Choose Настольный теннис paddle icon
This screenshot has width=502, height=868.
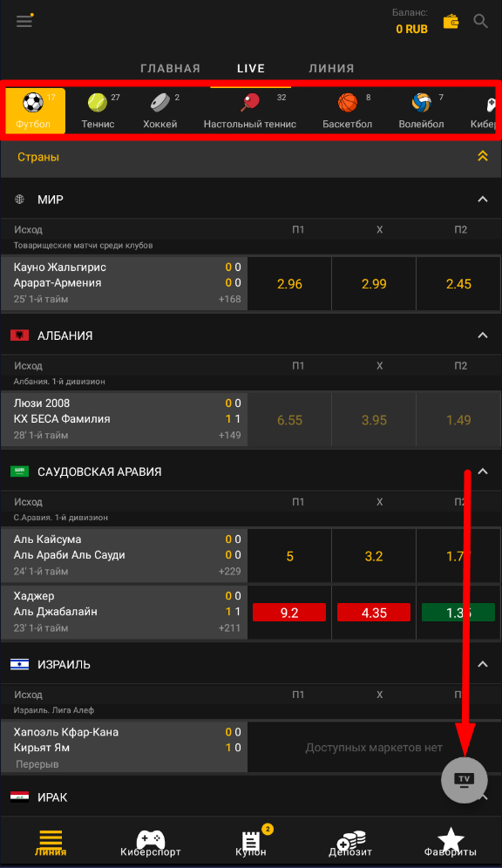(x=250, y=103)
